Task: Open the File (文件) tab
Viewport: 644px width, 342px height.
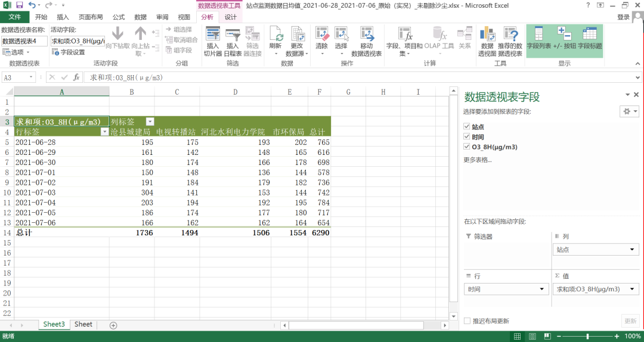Action: [x=15, y=17]
